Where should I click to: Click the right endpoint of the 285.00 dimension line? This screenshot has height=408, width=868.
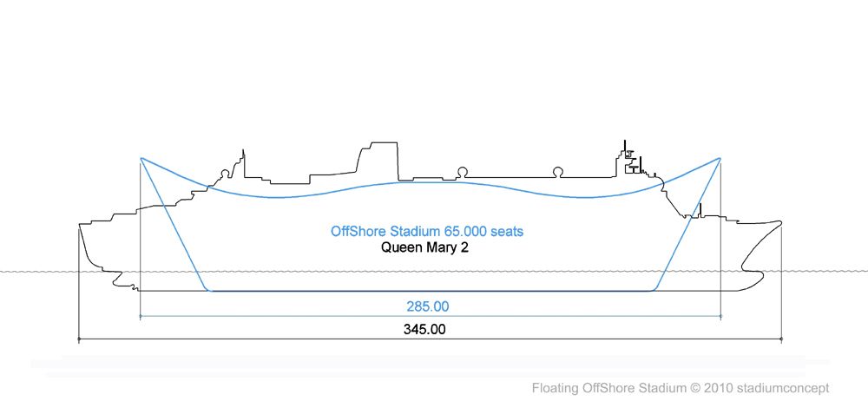coord(720,316)
